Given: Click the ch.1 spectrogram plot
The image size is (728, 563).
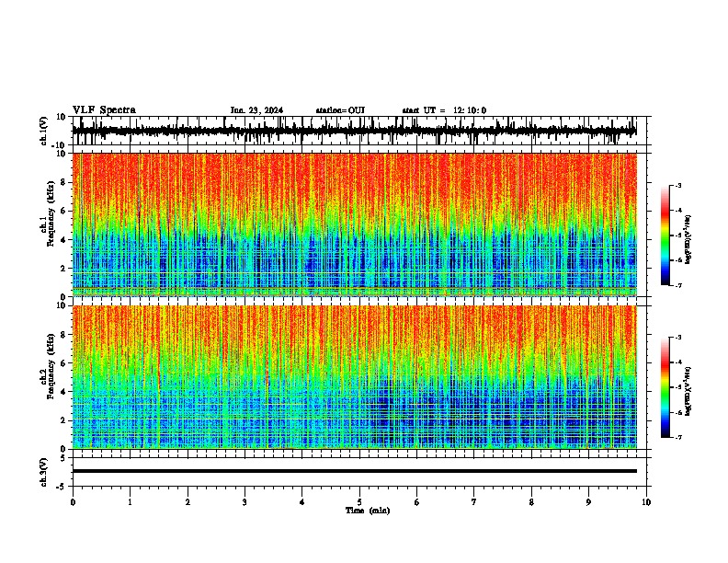Looking at the screenshot, I should tap(354, 224).
